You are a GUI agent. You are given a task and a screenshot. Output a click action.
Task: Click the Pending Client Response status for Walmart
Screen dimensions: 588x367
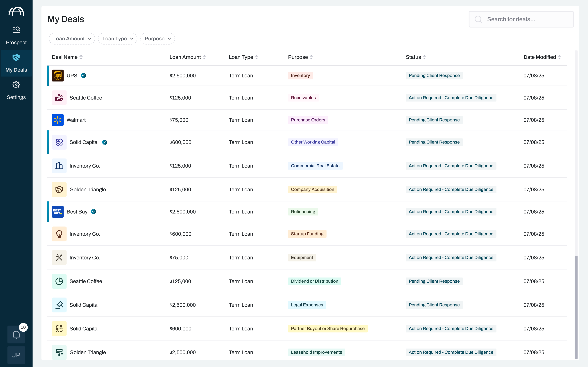tap(434, 120)
